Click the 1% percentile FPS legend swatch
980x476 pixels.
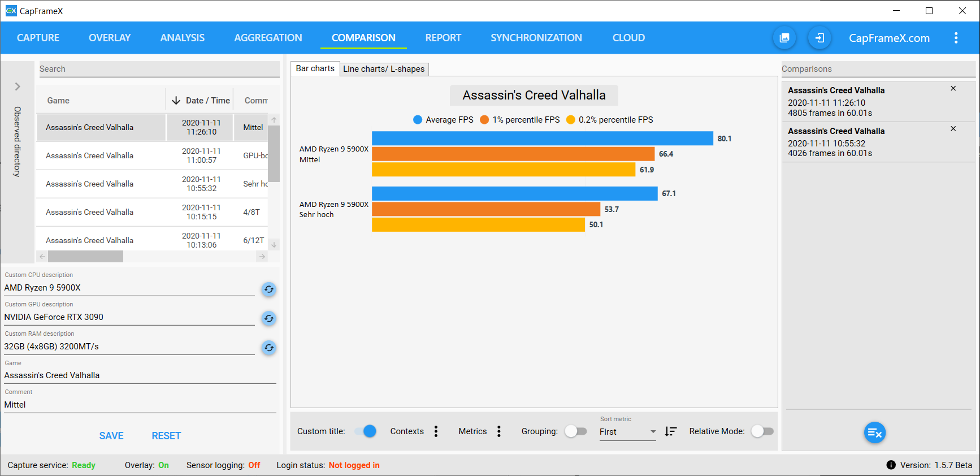tap(484, 120)
